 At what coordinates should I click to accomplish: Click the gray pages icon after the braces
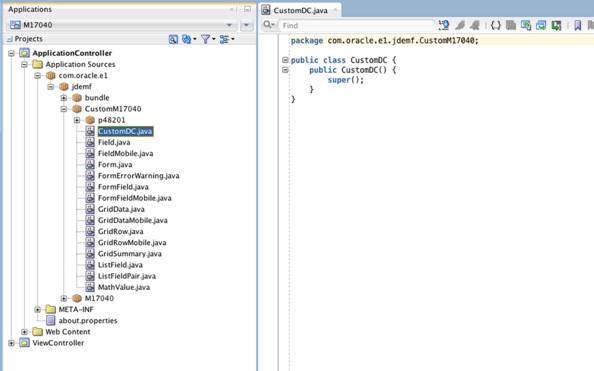(x=511, y=25)
